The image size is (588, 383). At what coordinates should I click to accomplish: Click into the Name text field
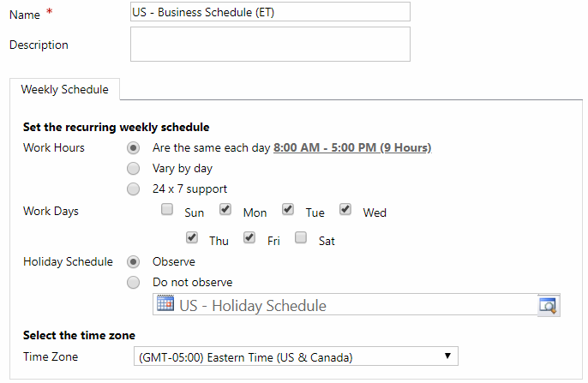[270, 11]
